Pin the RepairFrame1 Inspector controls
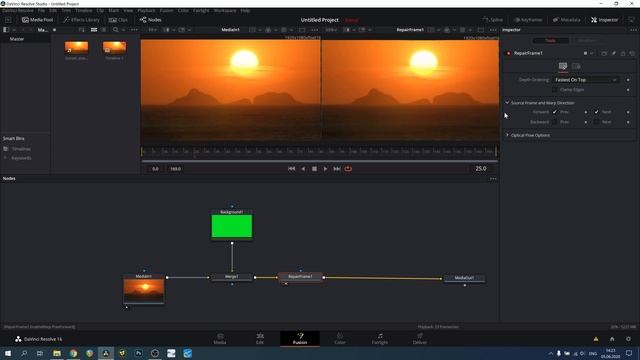 pos(613,53)
